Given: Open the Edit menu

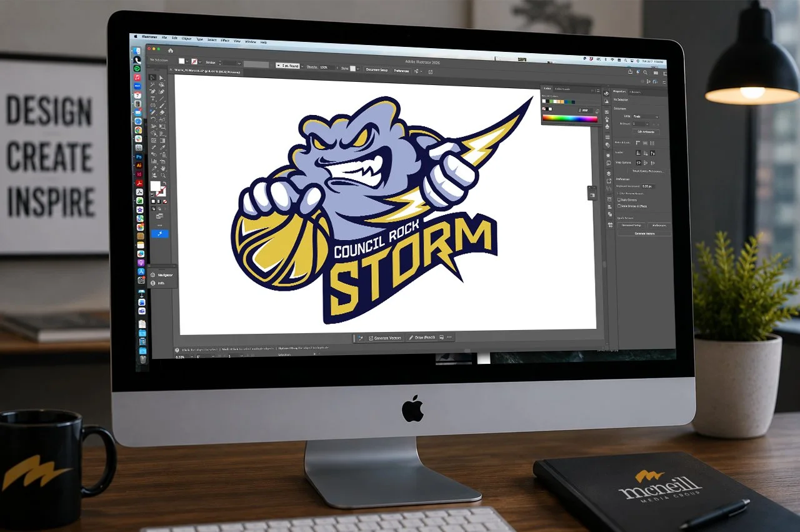Looking at the screenshot, I should tap(174, 38).
